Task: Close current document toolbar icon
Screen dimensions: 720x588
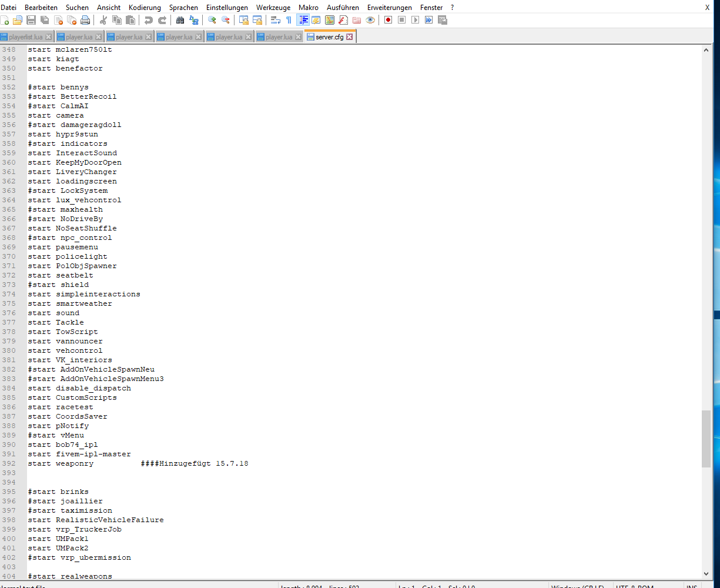Action: coord(58,20)
